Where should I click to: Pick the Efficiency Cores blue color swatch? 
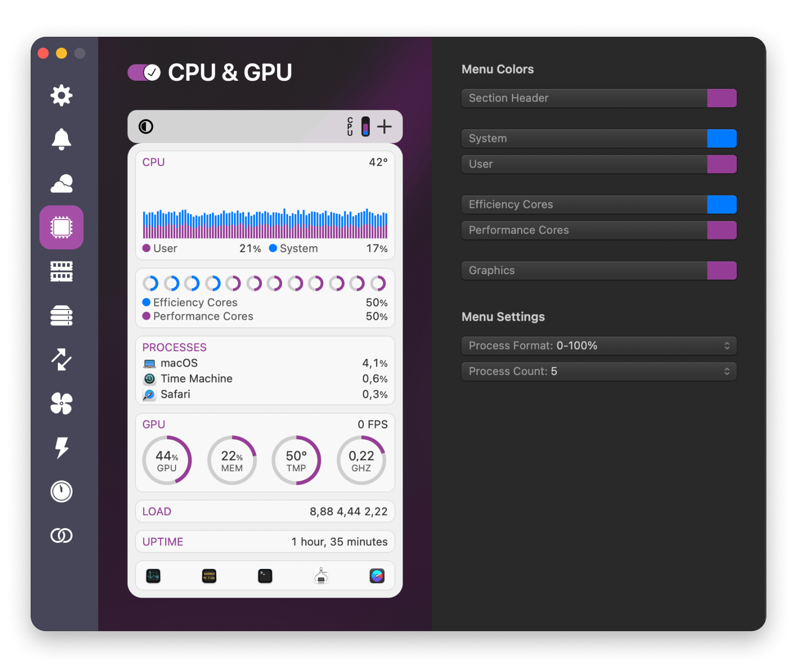pyautogui.click(x=721, y=205)
